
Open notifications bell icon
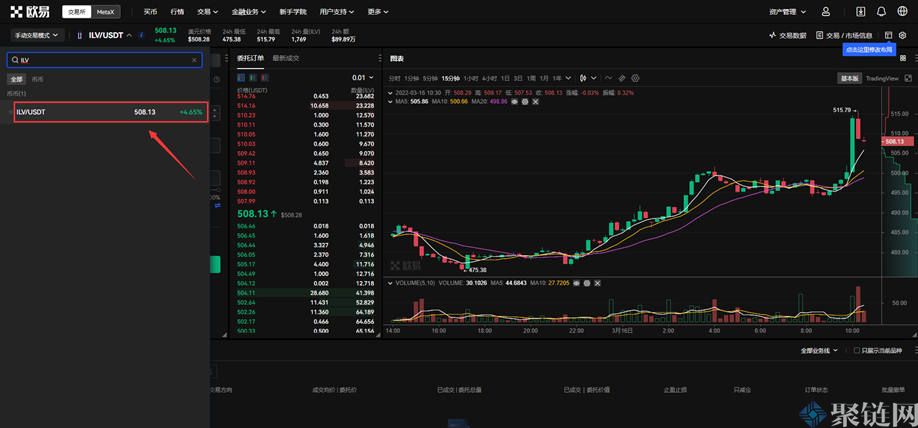point(881,12)
